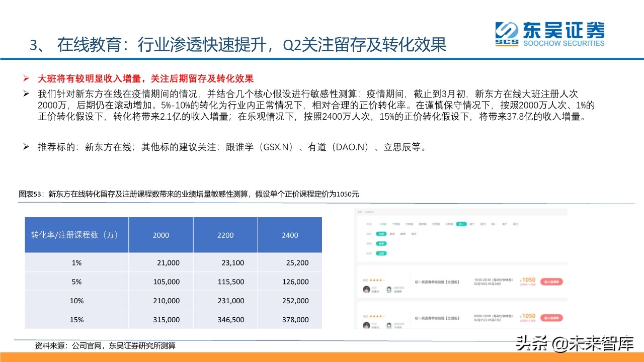Select the slide title 在线教育 heading

click(x=238, y=45)
